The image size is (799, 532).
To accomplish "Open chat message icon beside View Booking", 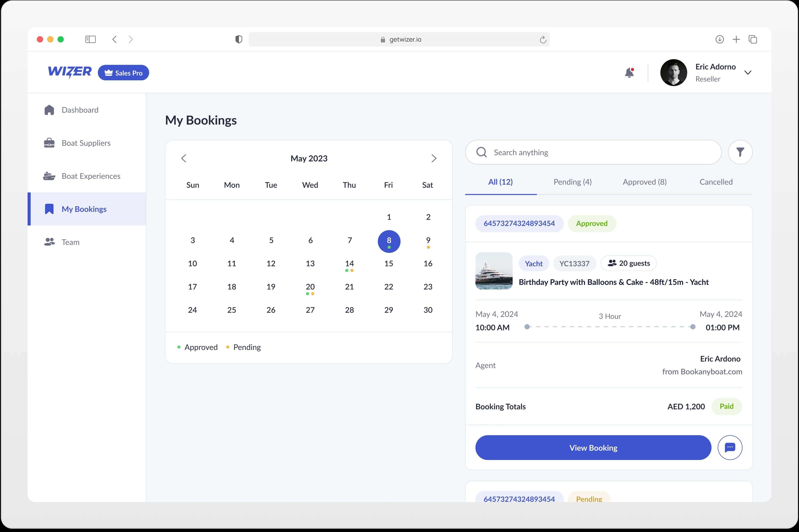I will point(730,448).
